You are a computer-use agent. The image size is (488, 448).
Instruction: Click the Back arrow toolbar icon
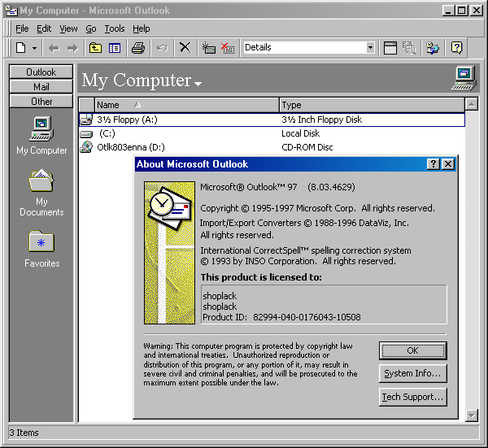[54, 48]
